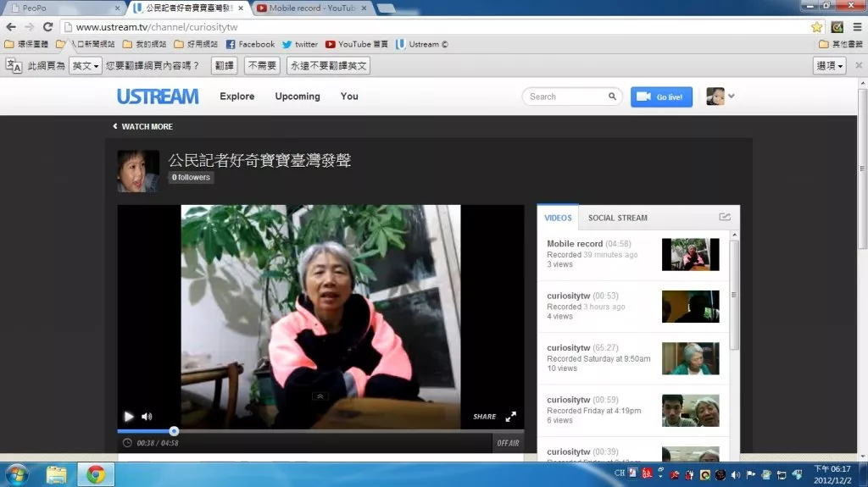868x487 pixels.
Task: Play the video in the player
Action: click(129, 417)
